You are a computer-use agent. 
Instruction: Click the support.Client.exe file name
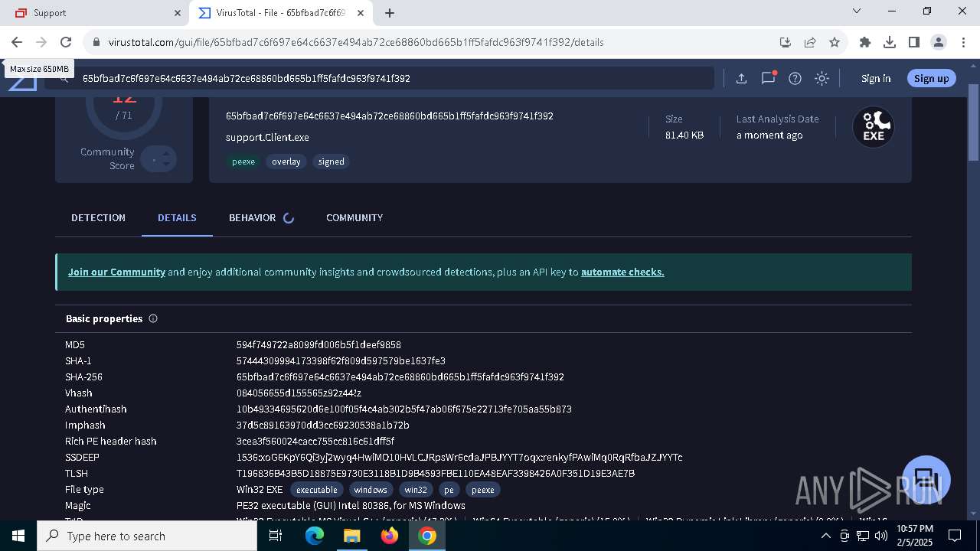pos(267,138)
